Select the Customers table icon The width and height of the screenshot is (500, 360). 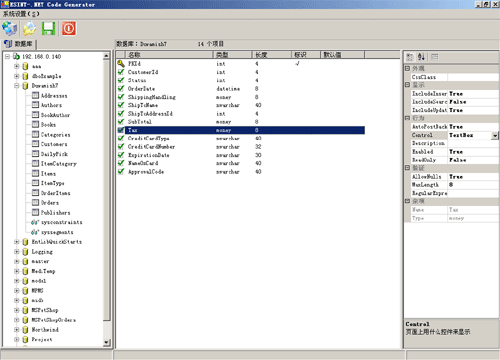click(x=35, y=144)
